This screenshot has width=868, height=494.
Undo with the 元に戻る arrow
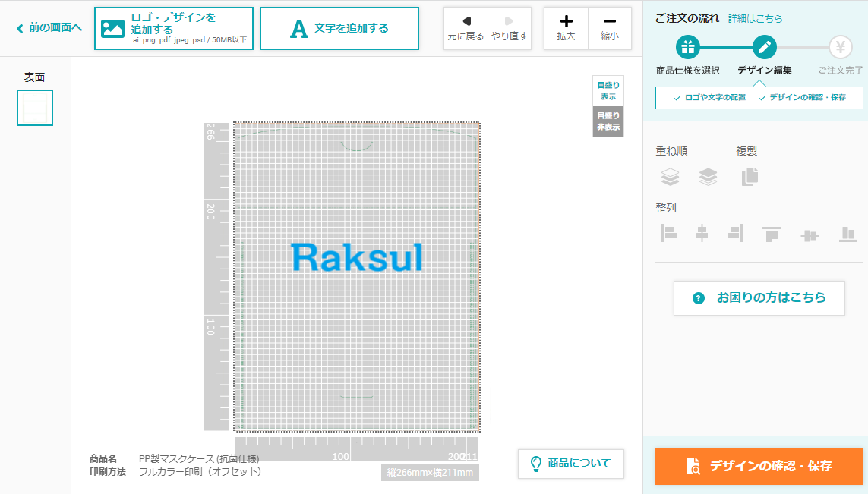[x=466, y=29]
